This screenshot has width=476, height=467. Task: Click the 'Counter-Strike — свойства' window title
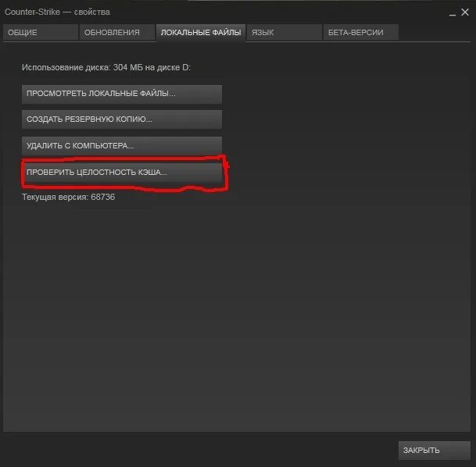click(57, 12)
